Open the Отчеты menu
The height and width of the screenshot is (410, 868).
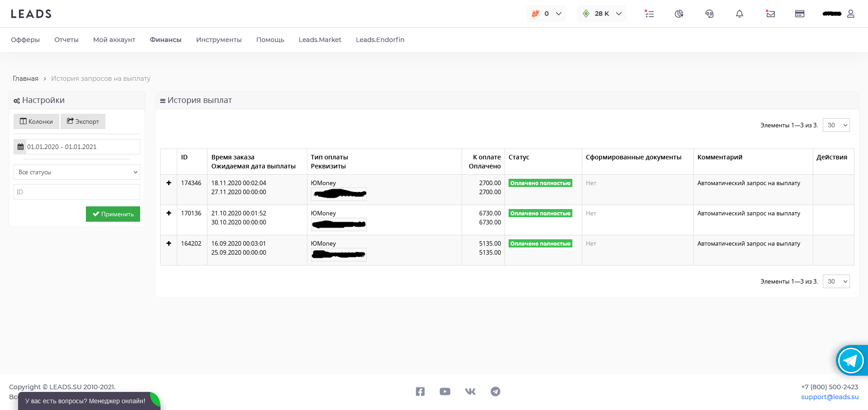[x=66, y=40]
